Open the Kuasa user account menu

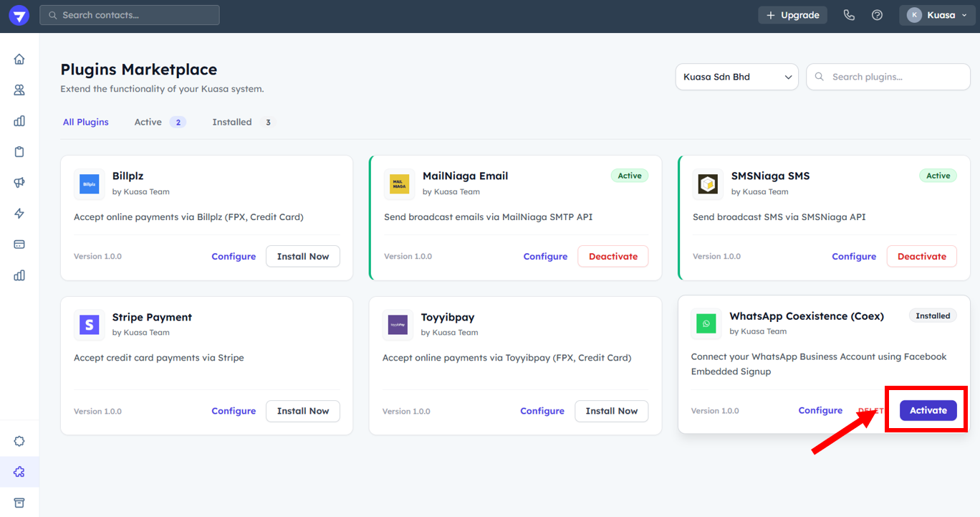click(x=937, y=15)
